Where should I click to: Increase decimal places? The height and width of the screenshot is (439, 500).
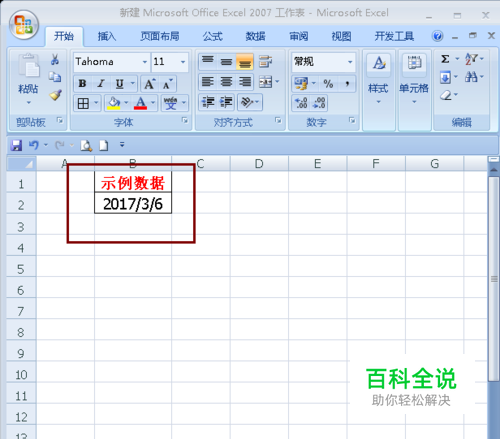click(301, 103)
